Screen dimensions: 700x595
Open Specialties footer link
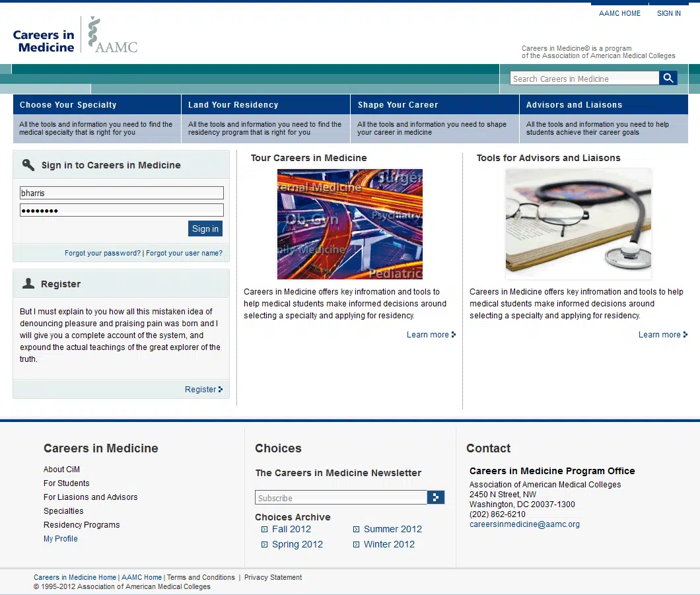click(63, 511)
